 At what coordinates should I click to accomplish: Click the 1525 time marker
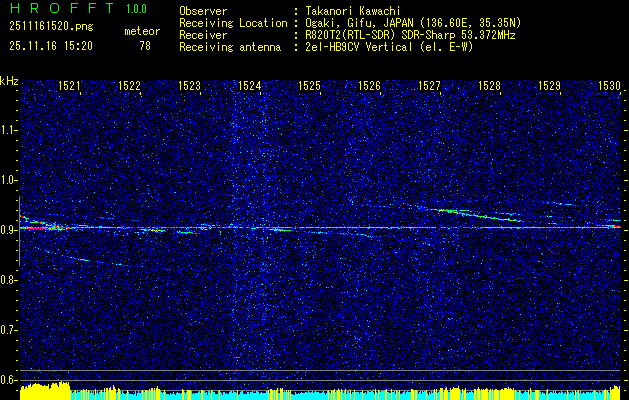[x=309, y=85]
